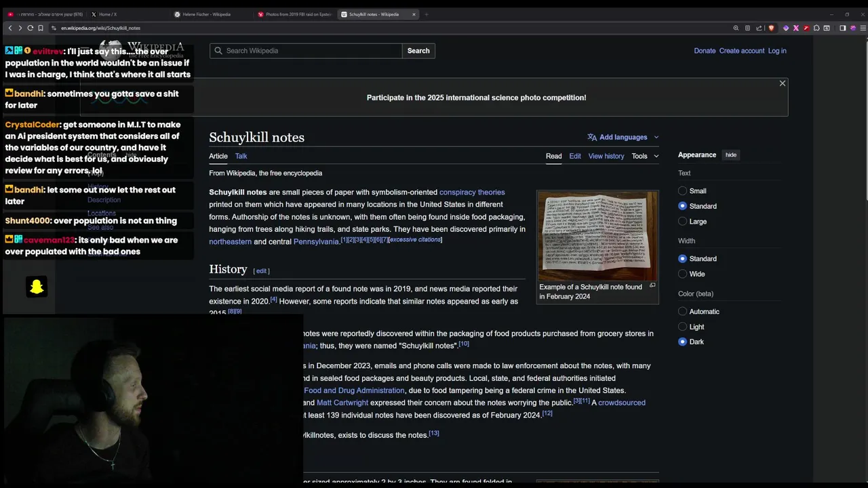
Task: Select Dark color mode
Action: 682,342
